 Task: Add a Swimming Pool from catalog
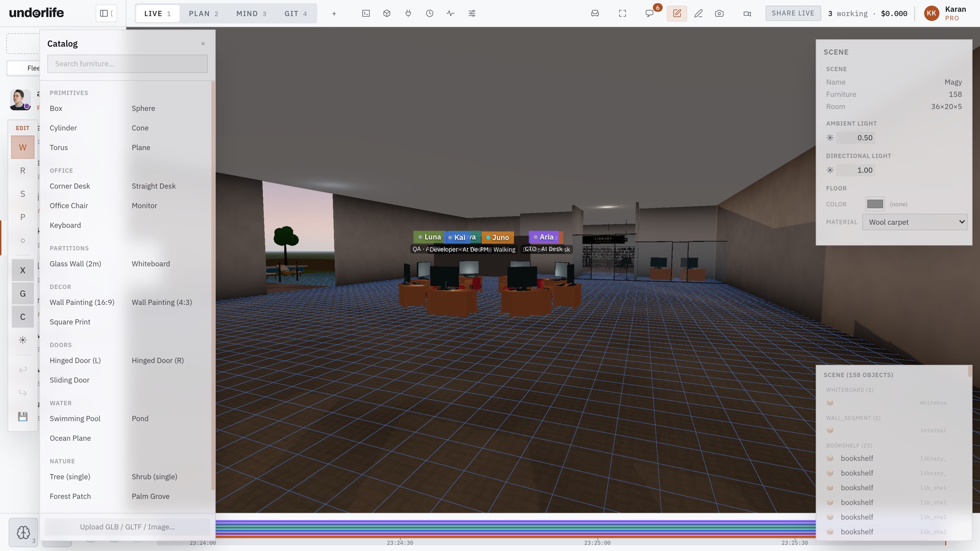(x=75, y=419)
